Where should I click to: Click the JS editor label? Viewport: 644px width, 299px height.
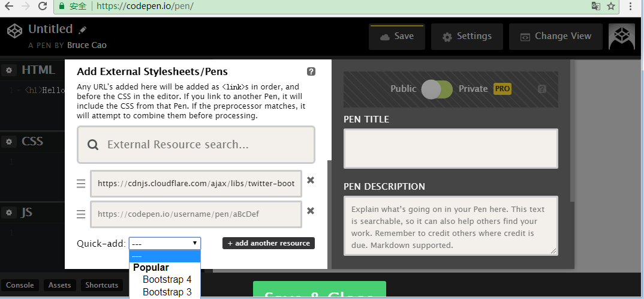[x=27, y=213]
